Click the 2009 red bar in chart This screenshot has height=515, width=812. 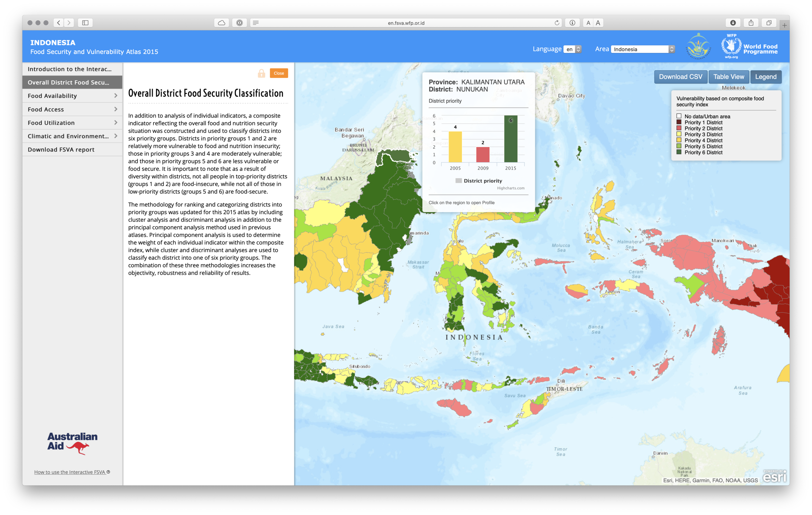[x=483, y=155]
